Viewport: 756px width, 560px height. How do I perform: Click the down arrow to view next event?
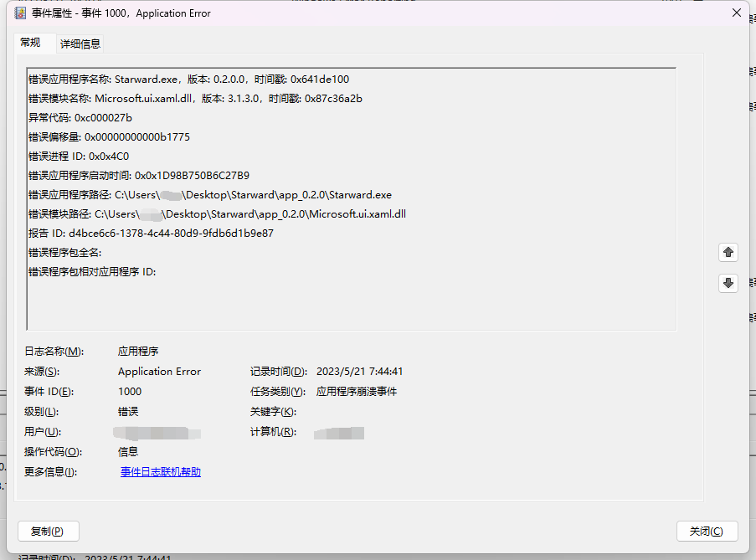[x=728, y=283]
